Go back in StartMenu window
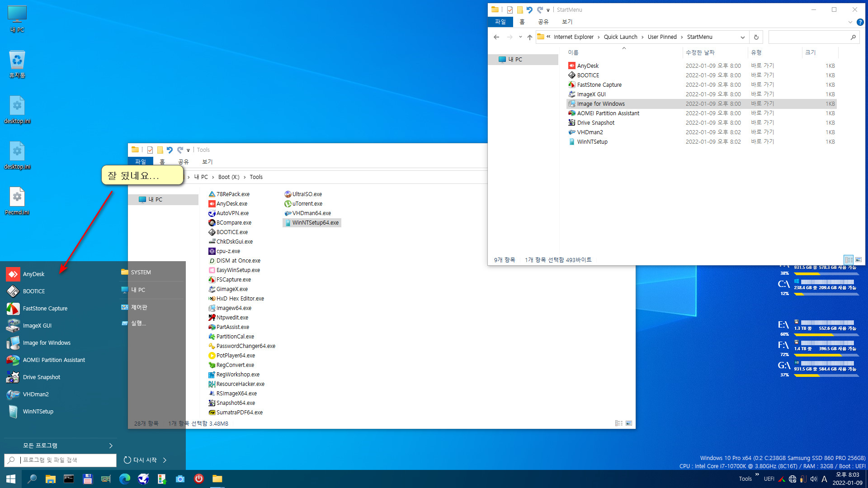Image resolution: width=868 pixels, height=488 pixels. (496, 37)
